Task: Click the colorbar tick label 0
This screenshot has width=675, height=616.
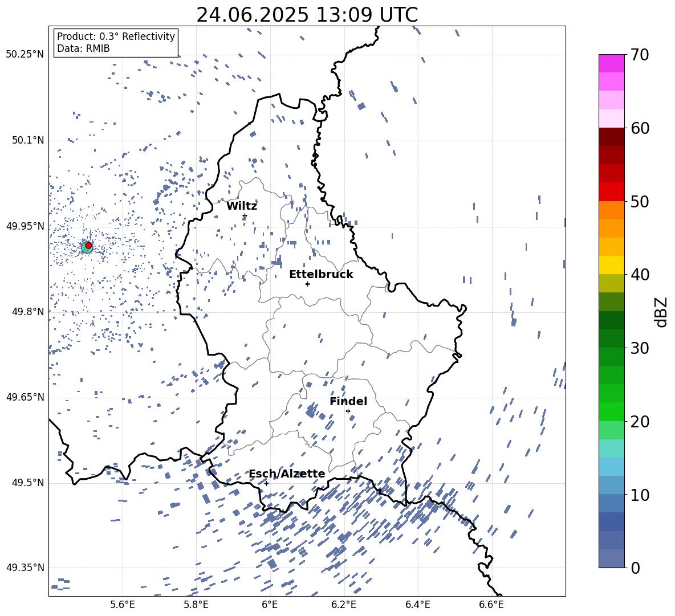Action: coord(635,568)
